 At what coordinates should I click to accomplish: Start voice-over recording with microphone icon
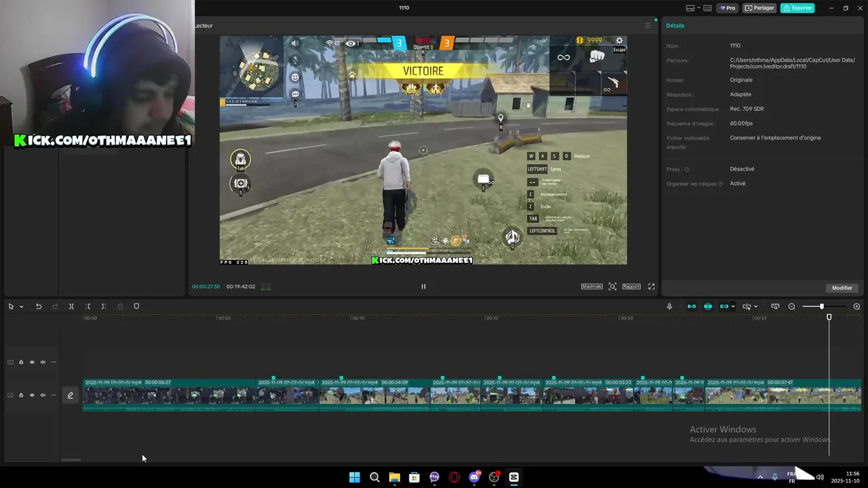tap(669, 306)
